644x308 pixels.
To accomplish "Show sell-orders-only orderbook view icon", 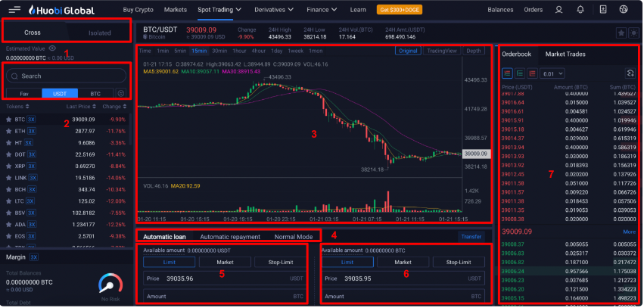I will [532, 73].
